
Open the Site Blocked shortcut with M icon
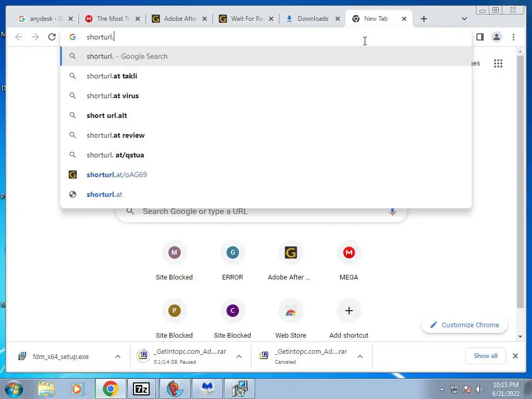click(174, 261)
